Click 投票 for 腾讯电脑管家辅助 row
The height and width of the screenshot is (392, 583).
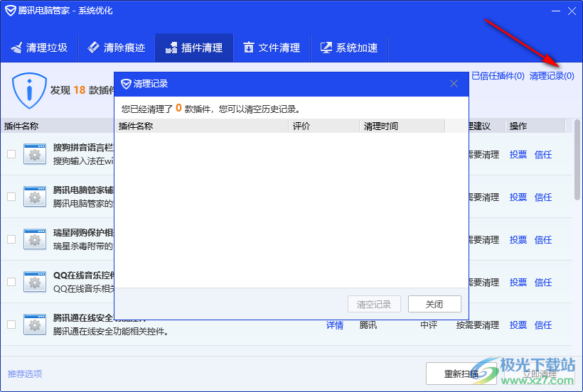point(518,197)
